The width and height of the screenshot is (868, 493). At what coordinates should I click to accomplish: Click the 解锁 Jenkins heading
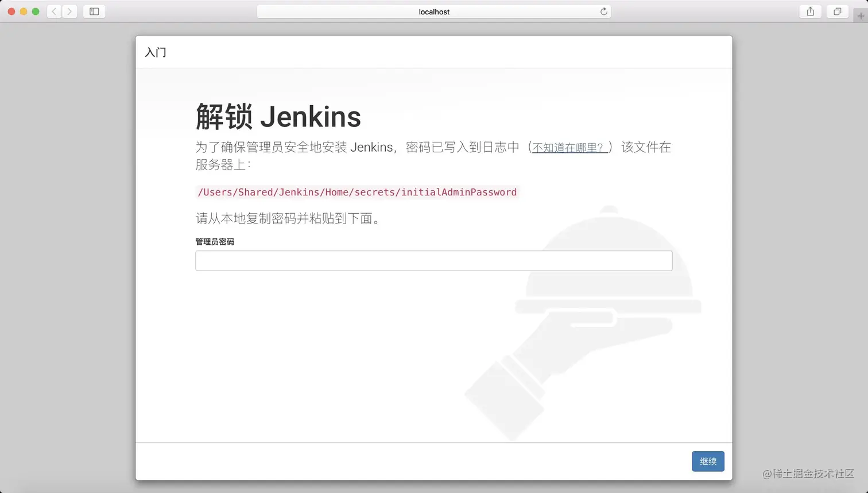click(x=278, y=117)
